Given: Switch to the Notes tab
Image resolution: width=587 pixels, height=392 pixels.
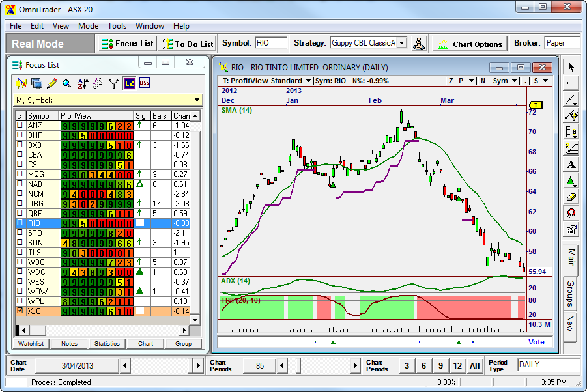Looking at the screenshot, I should click(69, 343).
